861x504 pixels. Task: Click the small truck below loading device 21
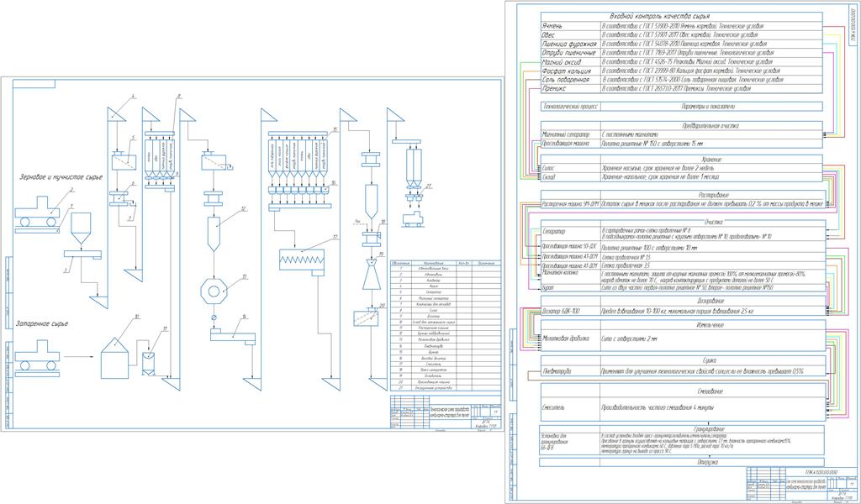tap(413, 219)
